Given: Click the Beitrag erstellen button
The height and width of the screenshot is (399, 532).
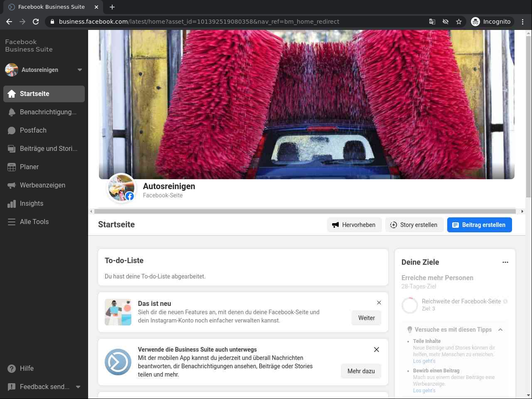Looking at the screenshot, I should point(479,225).
